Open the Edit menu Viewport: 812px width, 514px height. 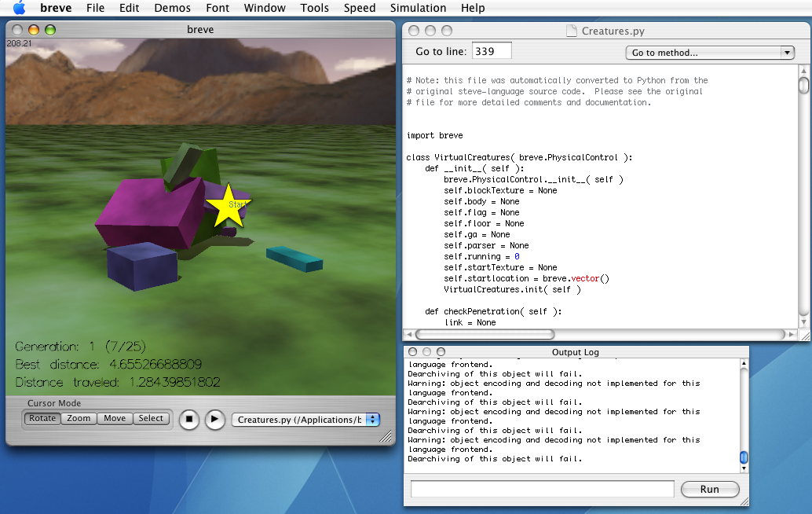click(x=129, y=8)
